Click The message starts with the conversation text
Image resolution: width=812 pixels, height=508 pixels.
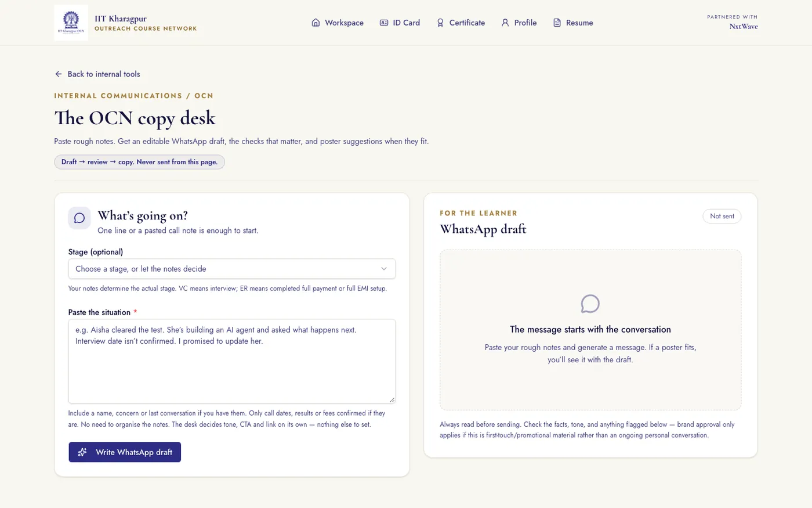coord(590,329)
